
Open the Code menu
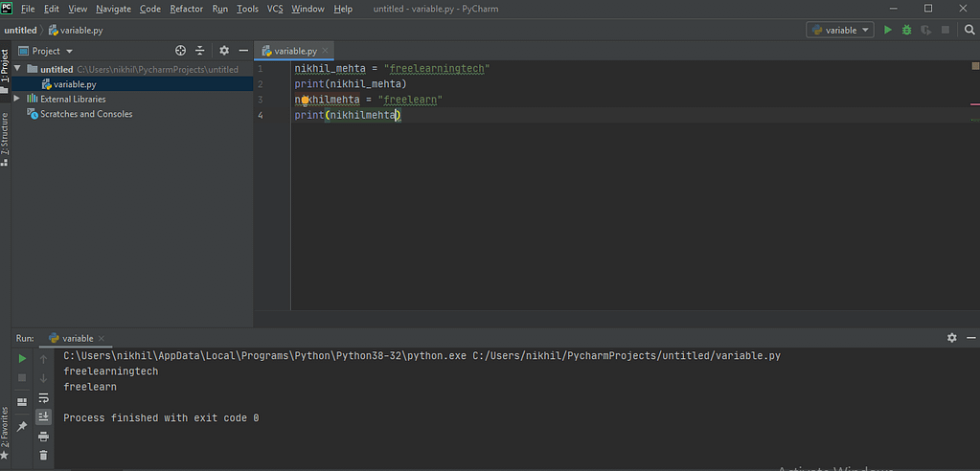coord(150,9)
